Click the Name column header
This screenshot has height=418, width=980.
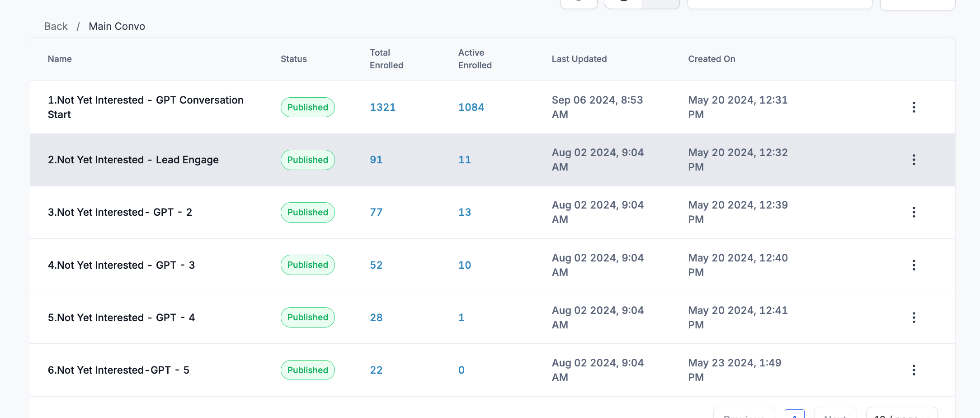(60, 59)
